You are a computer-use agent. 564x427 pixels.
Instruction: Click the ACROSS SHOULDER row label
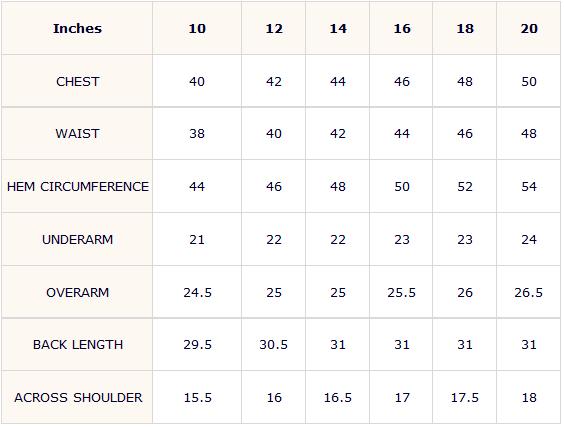[78, 398]
